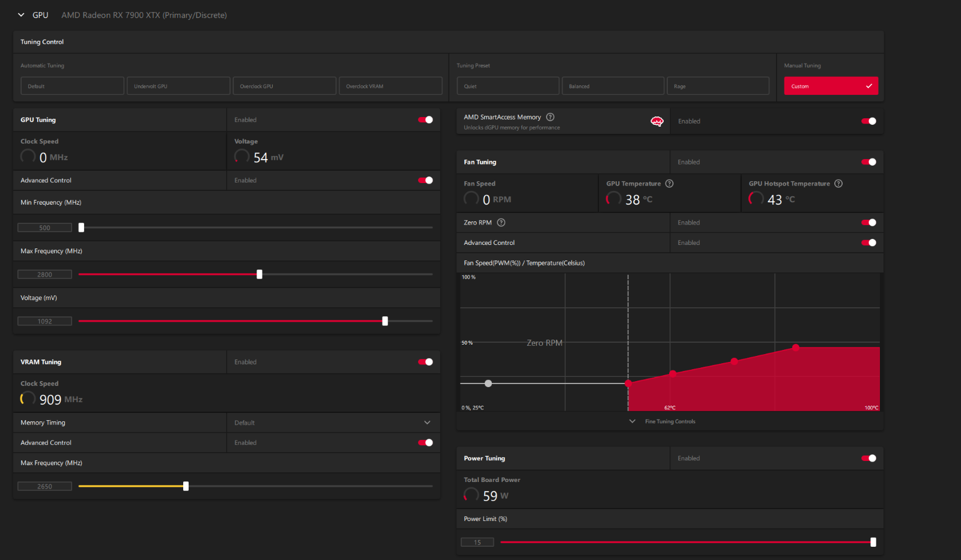961x560 pixels.
Task: Select Overclock VRAM automatic tuning
Action: [390, 86]
